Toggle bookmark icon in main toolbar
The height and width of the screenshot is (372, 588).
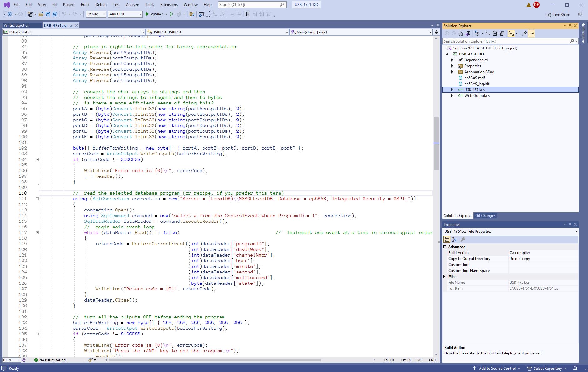[x=248, y=14]
